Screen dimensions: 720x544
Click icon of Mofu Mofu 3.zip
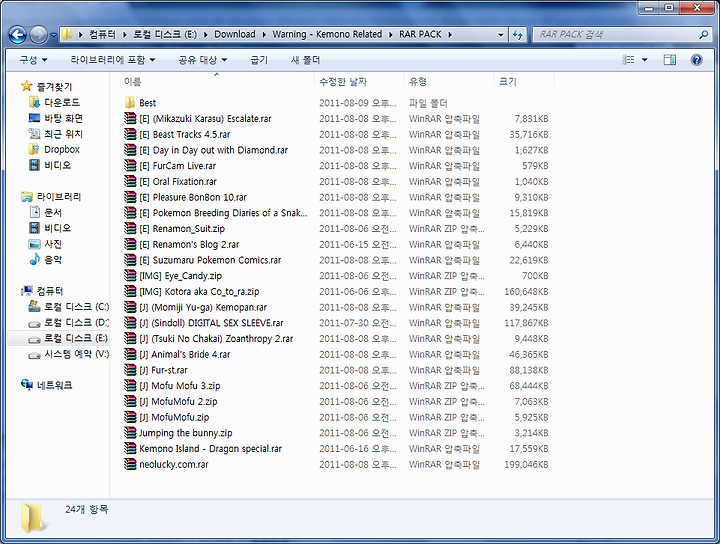tap(130, 385)
